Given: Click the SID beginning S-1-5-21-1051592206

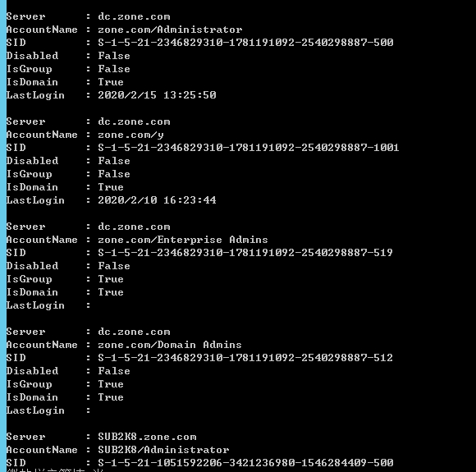Looking at the screenshot, I should (245, 463).
